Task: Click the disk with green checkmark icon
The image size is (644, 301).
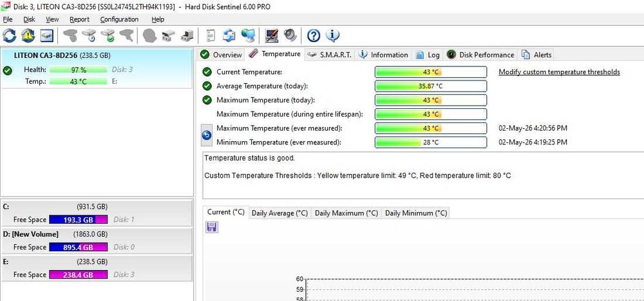Action: (108, 36)
